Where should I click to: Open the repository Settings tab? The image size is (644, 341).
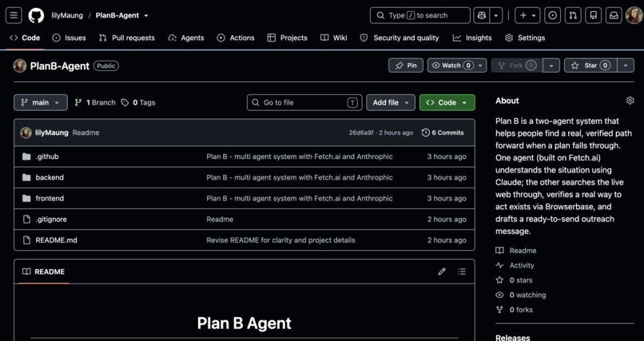click(525, 38)
